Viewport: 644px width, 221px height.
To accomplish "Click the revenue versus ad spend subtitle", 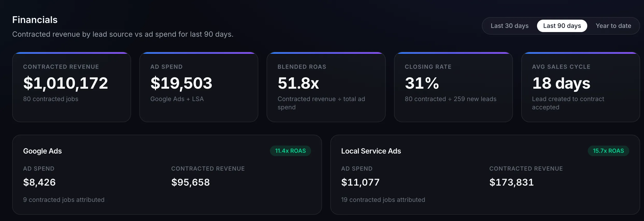I will 123,34.
